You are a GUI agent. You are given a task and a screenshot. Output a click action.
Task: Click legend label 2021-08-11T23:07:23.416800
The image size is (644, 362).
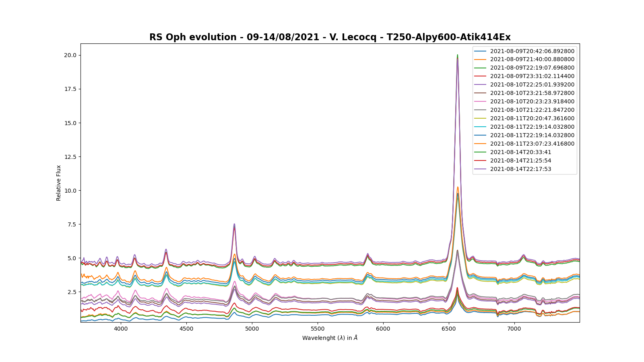[532, 144]
